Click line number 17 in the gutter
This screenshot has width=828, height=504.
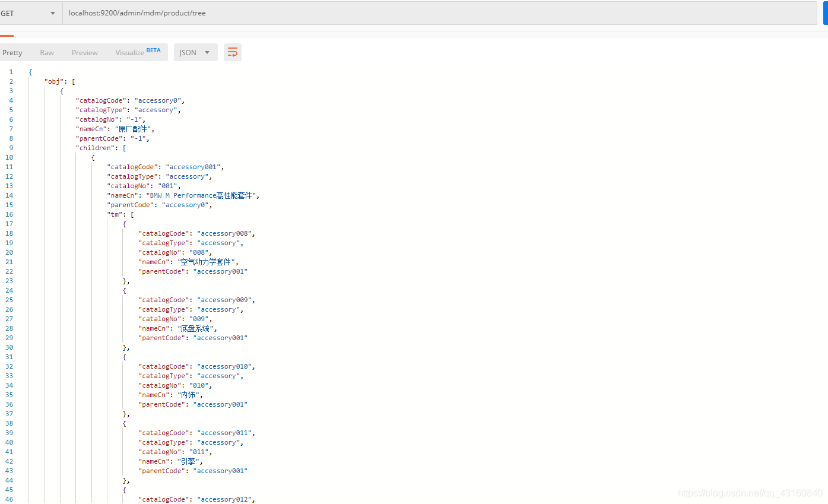click(9, 224)
